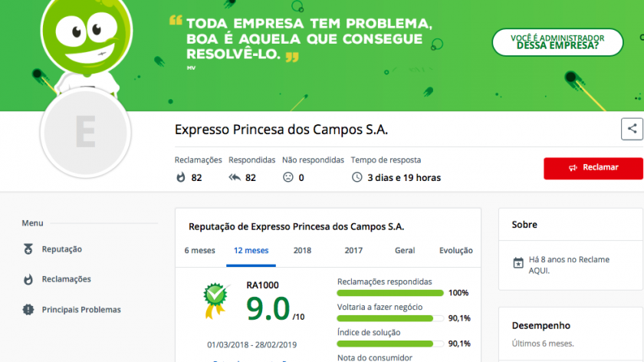Click Você é administrador dessa empresa button
The height and width of the screenshot is (362, 644).
[x=557, y=42]
